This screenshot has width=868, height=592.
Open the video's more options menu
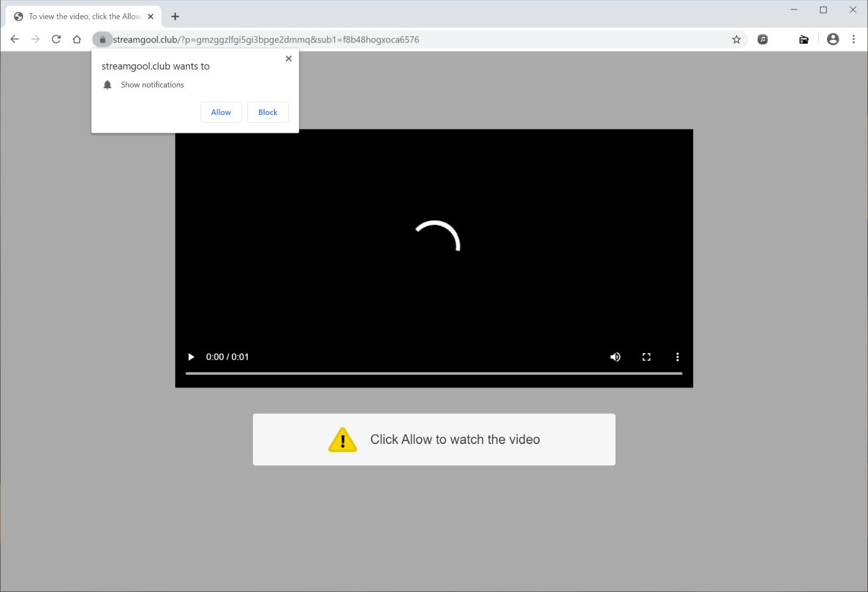tap(677, 357)
